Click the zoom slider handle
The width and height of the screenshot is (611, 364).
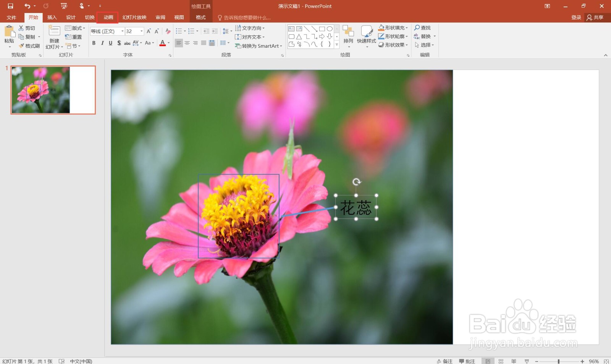coord(558,361)
